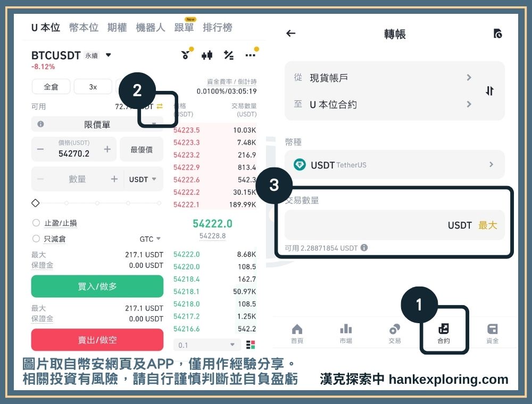Increase the price with plus button
Viewport: 532px width, 404px height.
point(107,149)
